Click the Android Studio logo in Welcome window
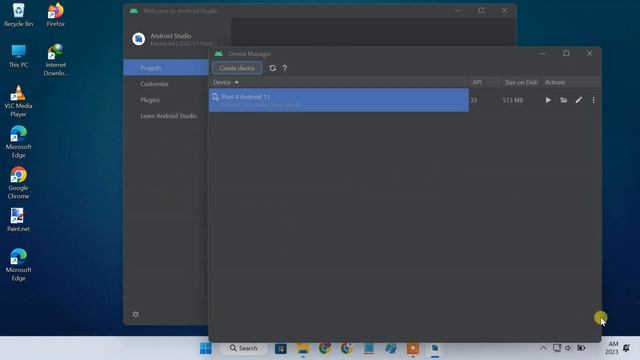Viewport: 640px width, 360px height. [138, 39]
